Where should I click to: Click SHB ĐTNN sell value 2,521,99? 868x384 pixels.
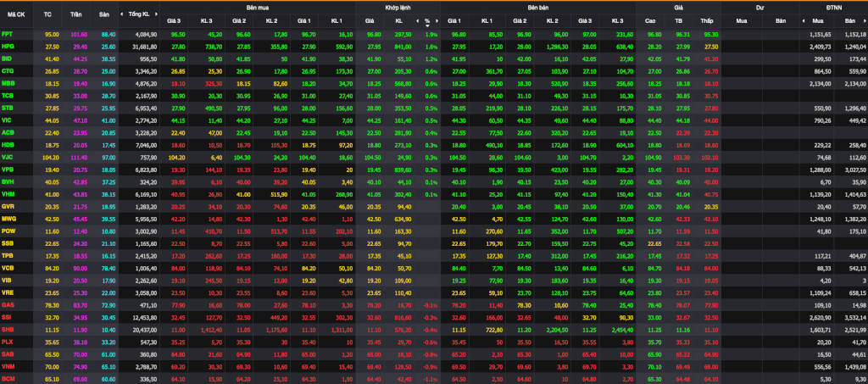point(855,329)
